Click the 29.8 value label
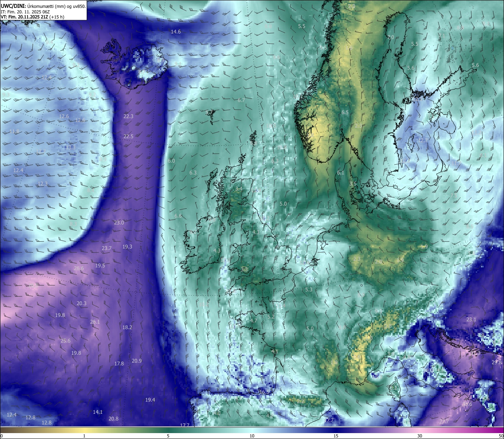This screenshot has height=439, width=504. [497, 362]
